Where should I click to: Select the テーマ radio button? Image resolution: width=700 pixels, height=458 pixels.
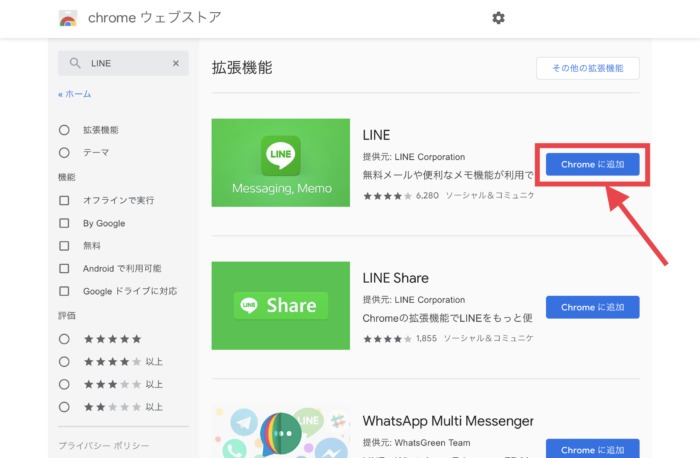tap(64, 153)
